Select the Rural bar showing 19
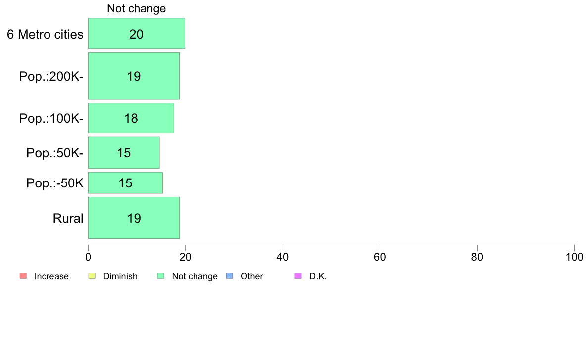The image size is (588, 364). pyautogui.click(x=134, y=218)
